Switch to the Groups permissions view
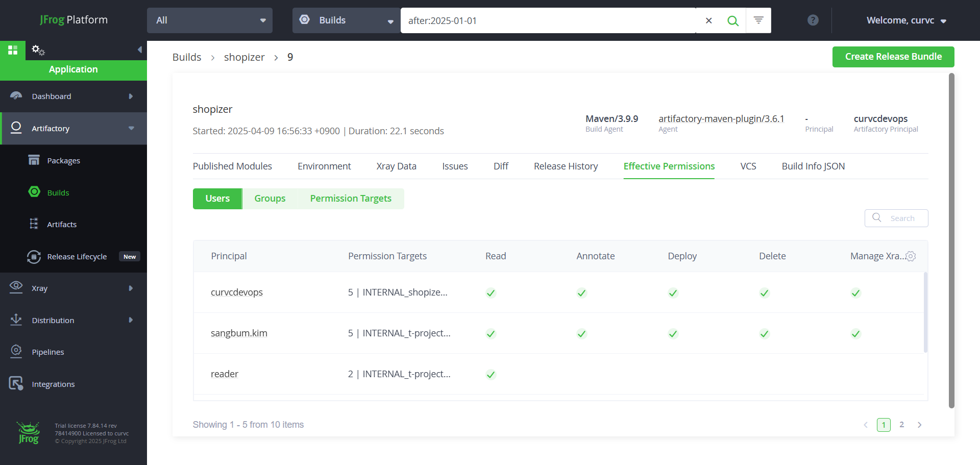 270,199
